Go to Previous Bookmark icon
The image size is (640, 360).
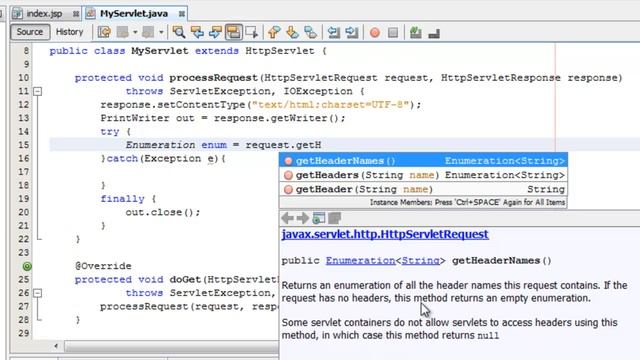pyautogui.click(x=274, y=32)
